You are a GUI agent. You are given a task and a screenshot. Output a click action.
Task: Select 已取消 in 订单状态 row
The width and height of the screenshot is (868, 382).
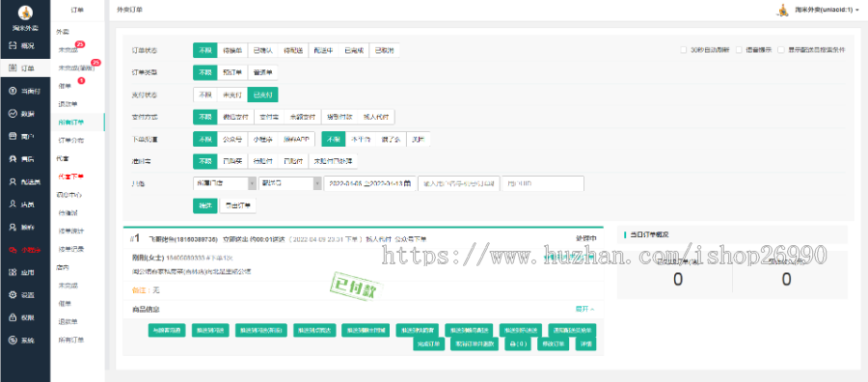[x=384, y=50]
